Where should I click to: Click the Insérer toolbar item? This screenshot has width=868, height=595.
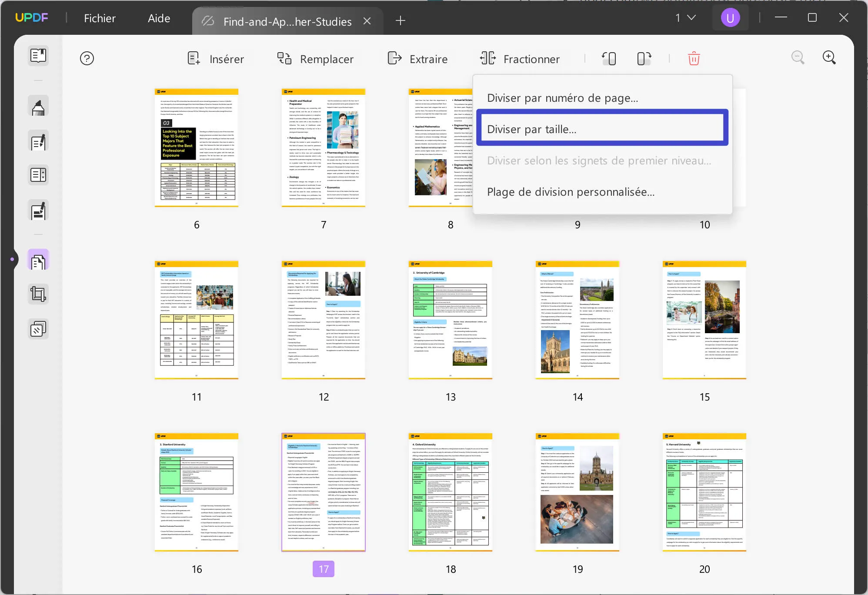[216, 58]
